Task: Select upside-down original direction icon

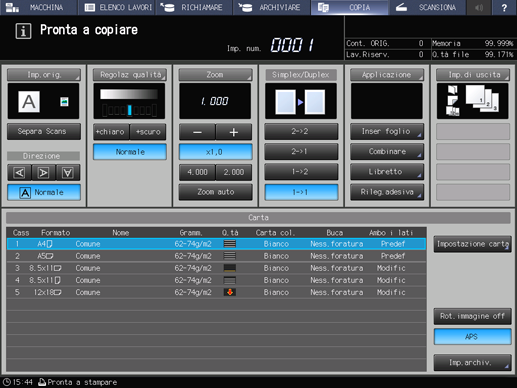Action: click(x=68, y=173)
